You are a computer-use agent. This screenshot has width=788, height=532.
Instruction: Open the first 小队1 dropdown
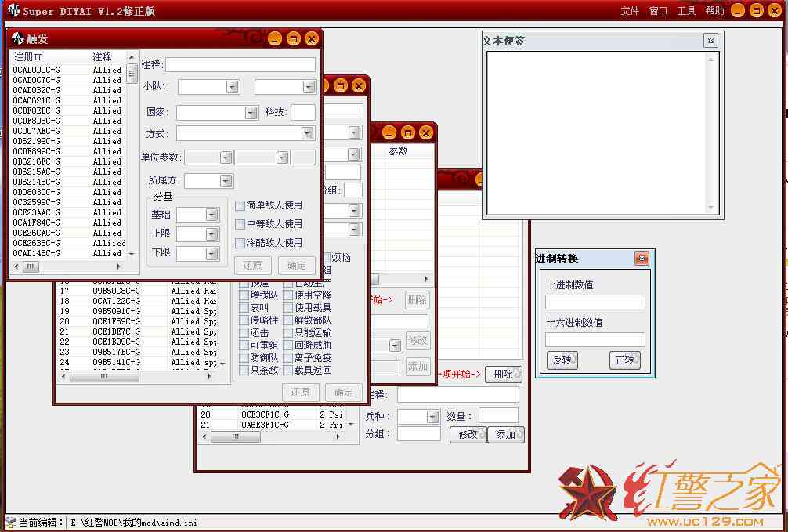[x=232, y=86]
